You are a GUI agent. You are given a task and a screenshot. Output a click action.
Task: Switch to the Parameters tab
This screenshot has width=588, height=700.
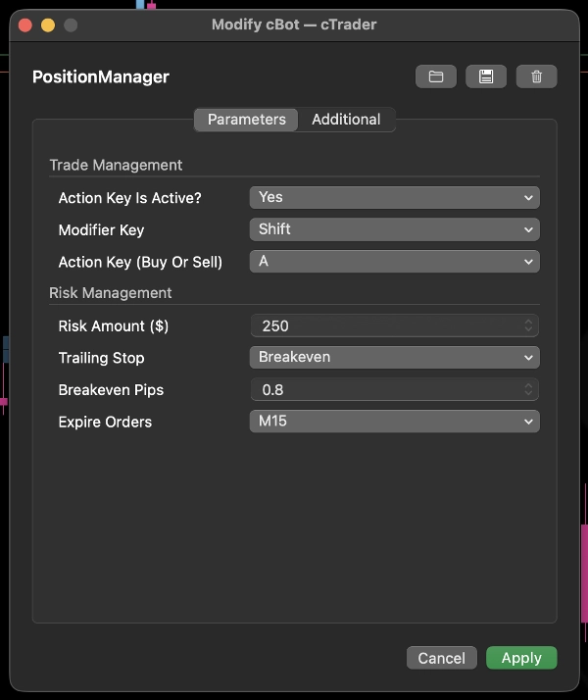(x=246, y=120)
